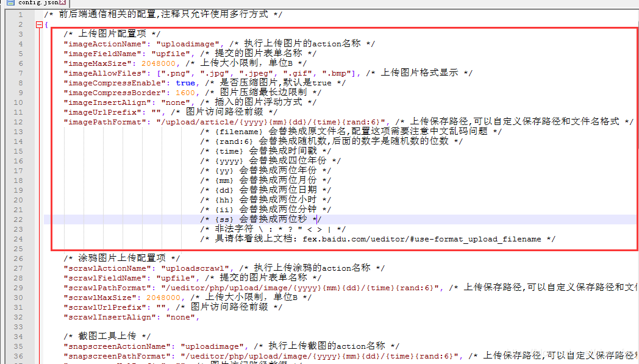
Task: Click the "imageAllowFiles" key
Action: click(105, 73)
